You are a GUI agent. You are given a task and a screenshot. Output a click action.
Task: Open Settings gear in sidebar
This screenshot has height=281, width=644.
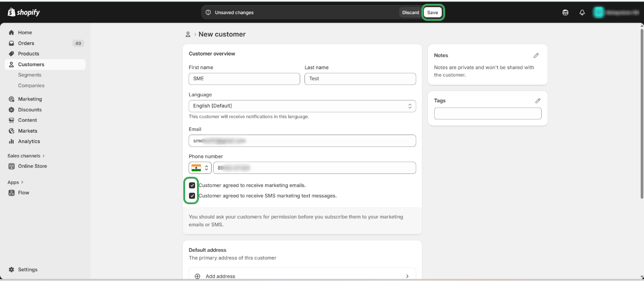click(x=12, y=270)
